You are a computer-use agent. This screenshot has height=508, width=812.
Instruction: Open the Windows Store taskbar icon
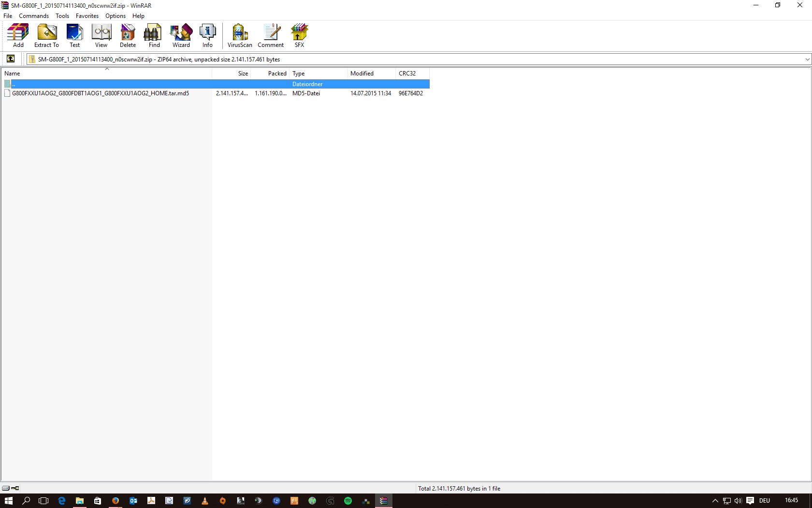(x=97, y=501)
